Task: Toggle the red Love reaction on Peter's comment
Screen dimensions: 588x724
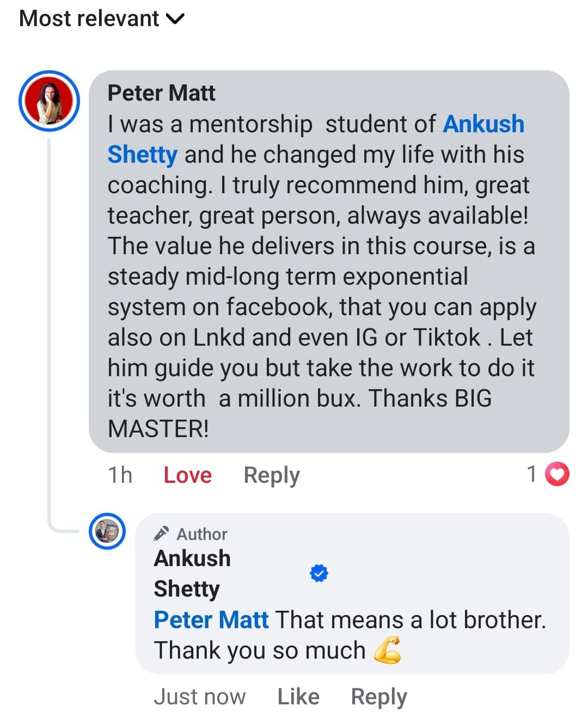Action: pyautogui.click(x=187, y=475)
